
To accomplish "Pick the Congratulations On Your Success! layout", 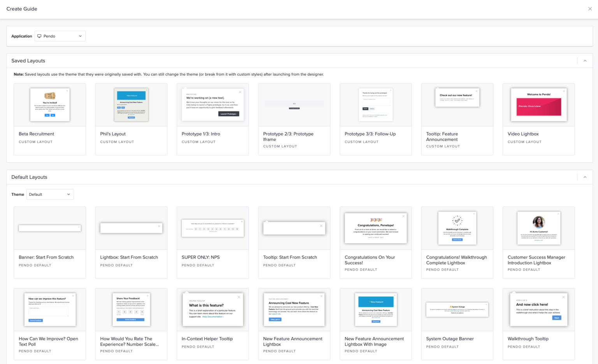I will [x=375, y=242].
